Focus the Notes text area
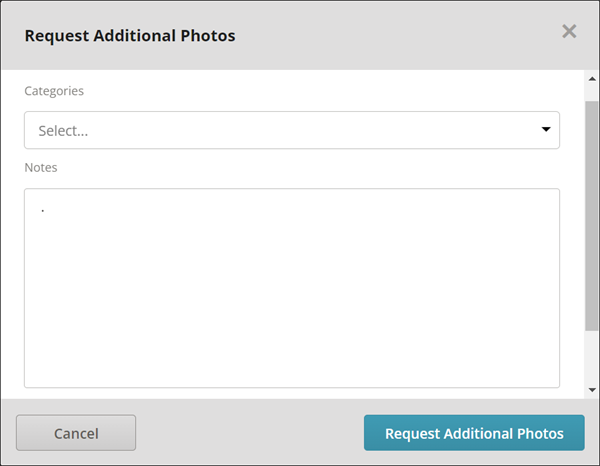This screenshot has width=600, height=466. tap(292, 288)
